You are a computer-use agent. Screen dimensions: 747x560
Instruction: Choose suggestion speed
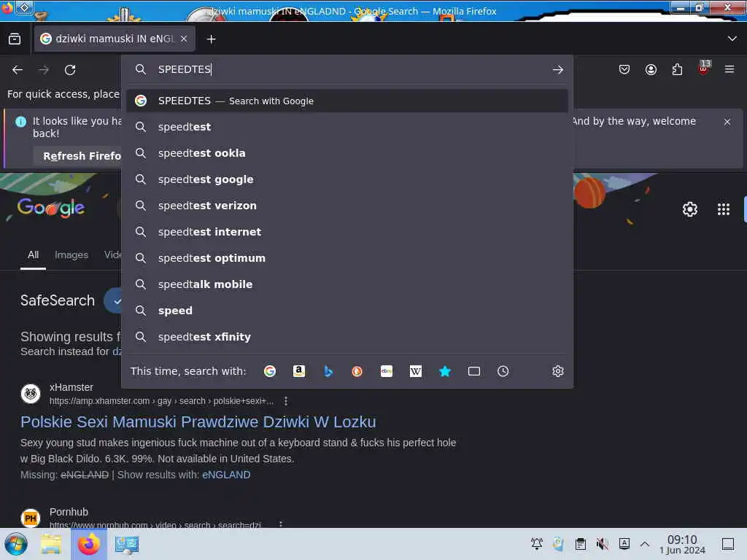[347, 310]
